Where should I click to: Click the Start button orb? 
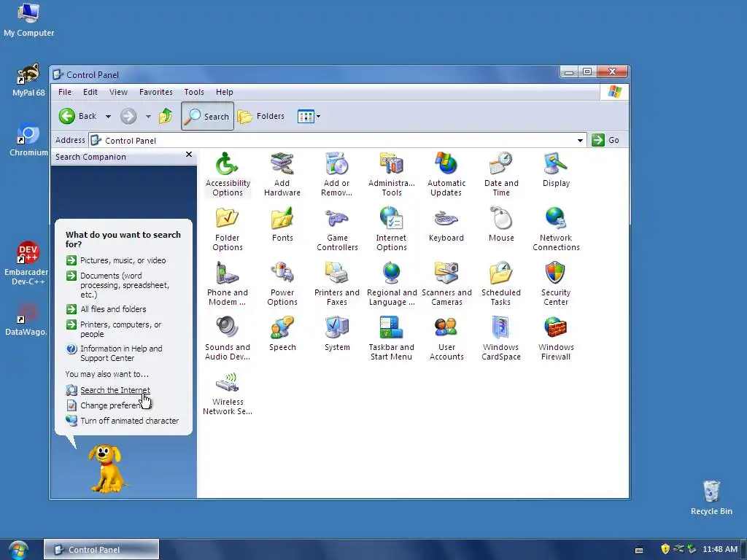point(18,550)
